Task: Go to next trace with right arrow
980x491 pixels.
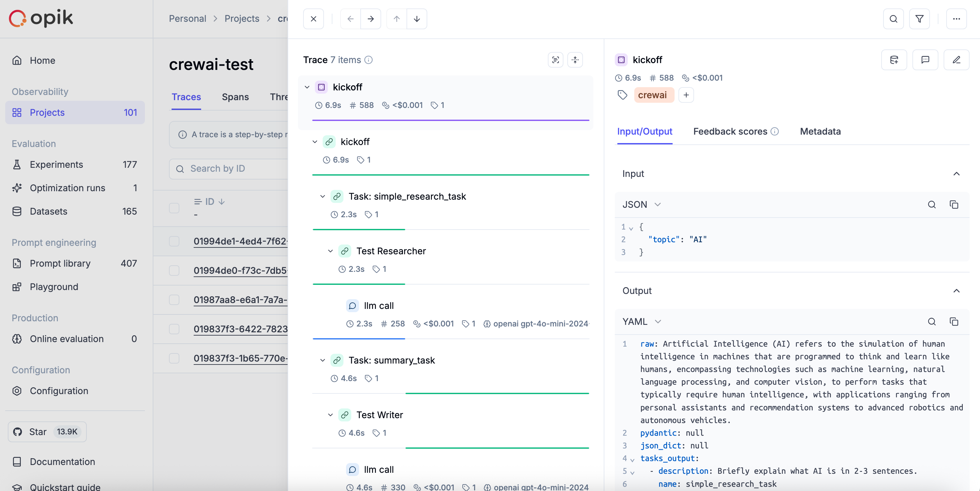Action: click(x=370, y=19)
